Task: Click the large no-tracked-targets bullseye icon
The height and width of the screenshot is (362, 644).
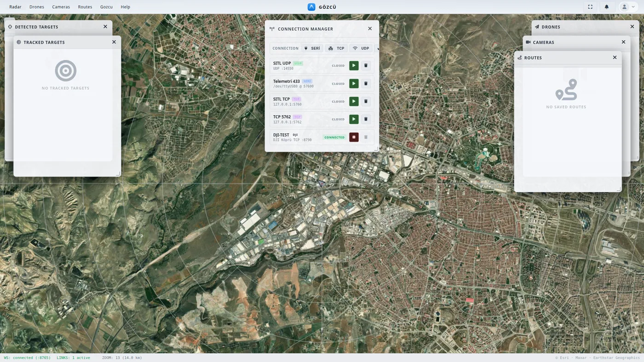Action: [x=66, y=71]
